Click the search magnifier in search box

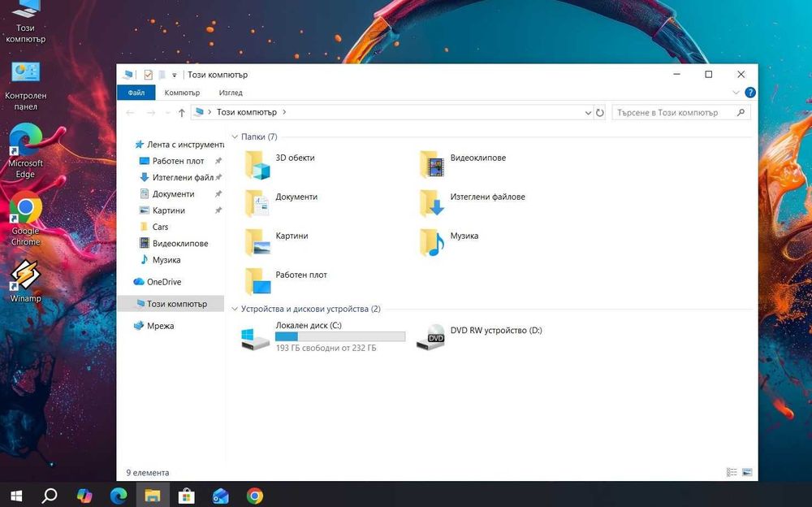pos(741,112)
